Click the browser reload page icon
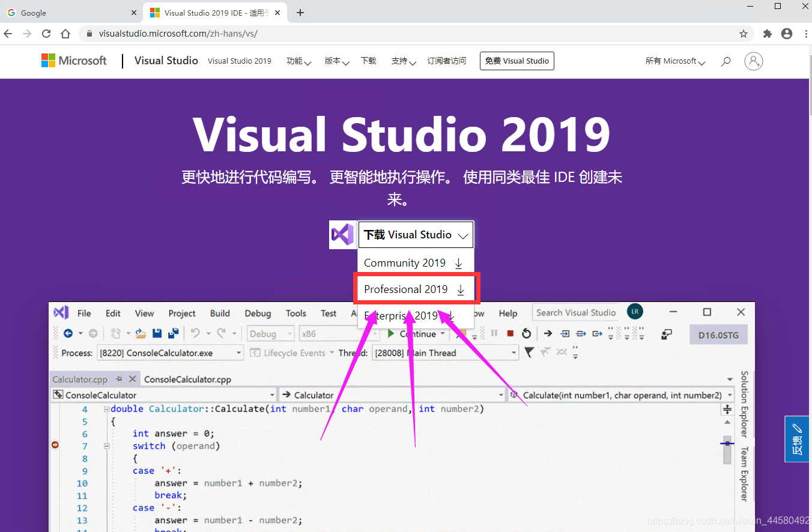812x532 pixels. click(x=46, y=34)
